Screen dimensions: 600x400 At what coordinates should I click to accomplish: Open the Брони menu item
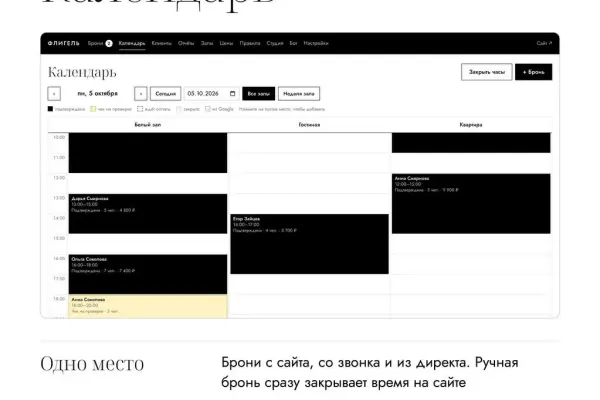(x=95, y=43)
